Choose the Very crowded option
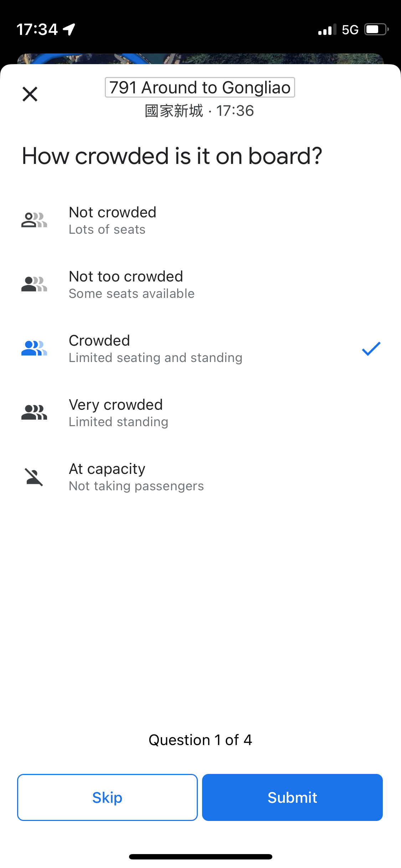The width and height of the screenshot is (401, 868). [200, 413]
